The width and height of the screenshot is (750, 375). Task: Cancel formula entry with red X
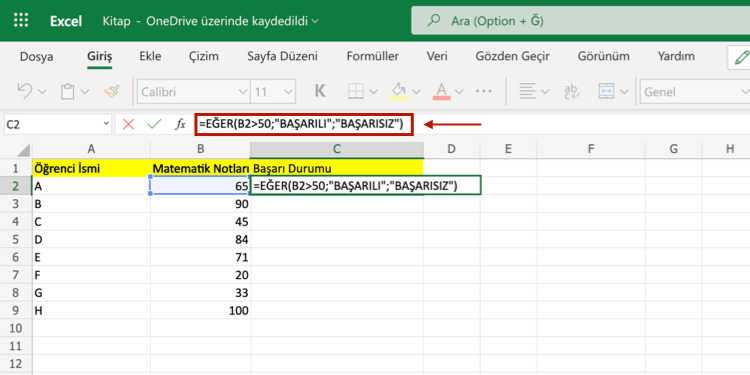pyautogui.click(x=128, y=124)
